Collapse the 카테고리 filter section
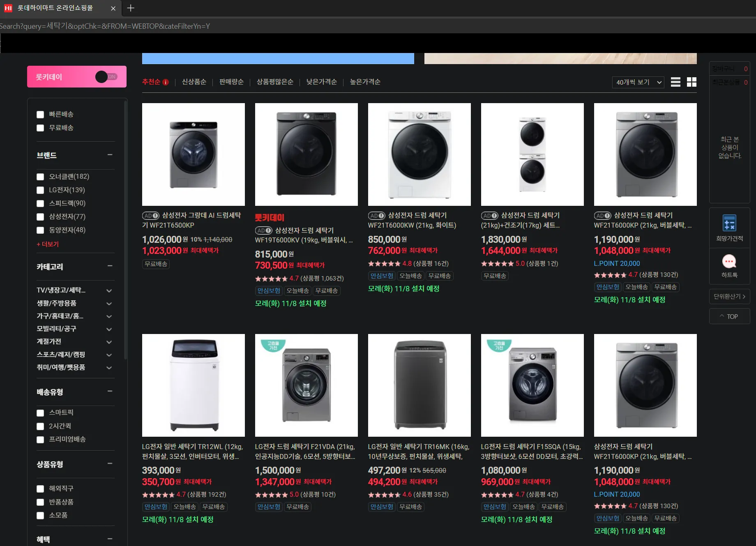Screen dimensions: 756x546 point(110,266)
